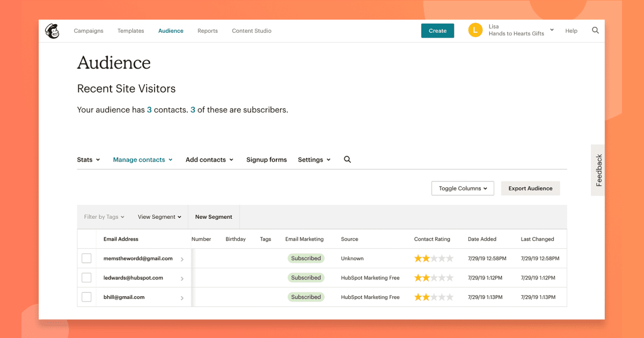Open the Templates menu item
This screenshot has width=644, height=338.
[x=131, y=31]
